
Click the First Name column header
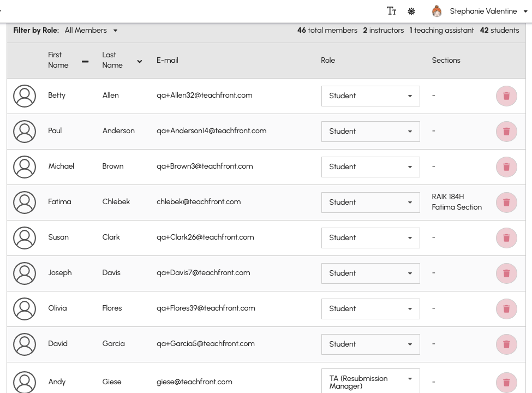click(58, 60)
